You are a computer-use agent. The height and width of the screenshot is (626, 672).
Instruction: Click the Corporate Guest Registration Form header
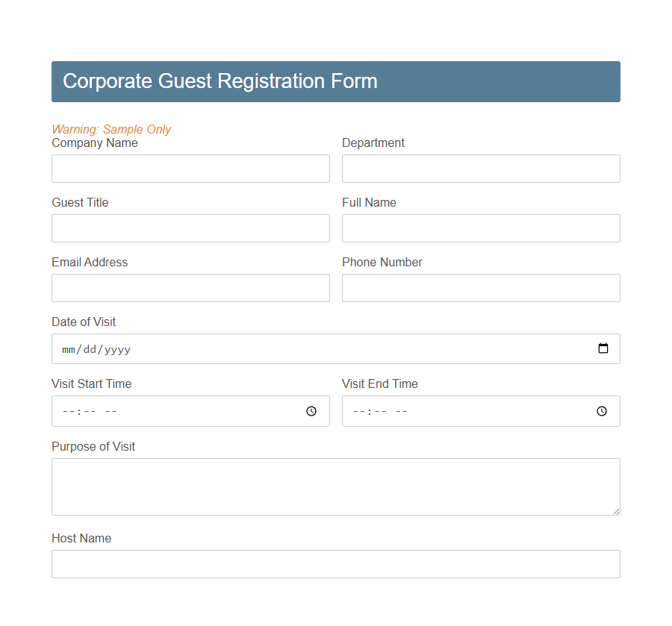220,81
